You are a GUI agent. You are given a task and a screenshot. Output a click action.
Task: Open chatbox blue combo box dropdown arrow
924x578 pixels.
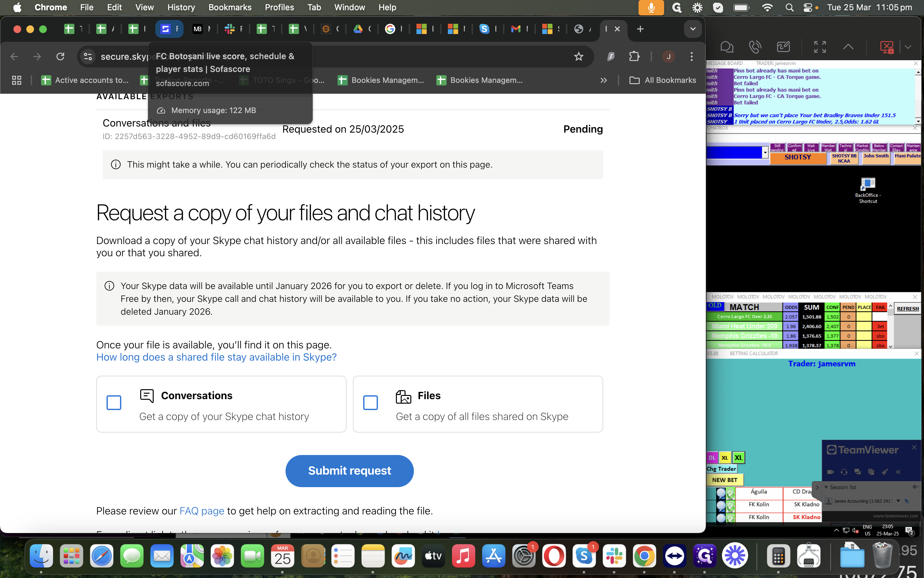(x=765, y=153)
